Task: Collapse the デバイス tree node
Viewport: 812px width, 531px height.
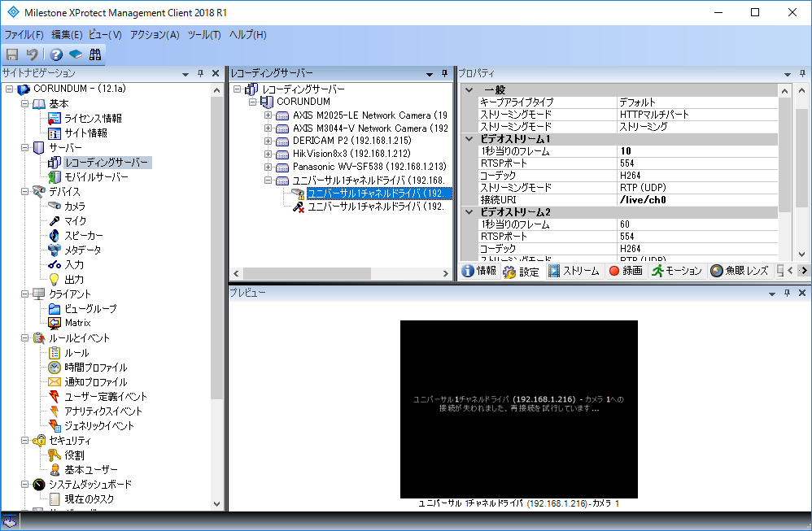Action: pyautogui.click(x=25, y=191)
